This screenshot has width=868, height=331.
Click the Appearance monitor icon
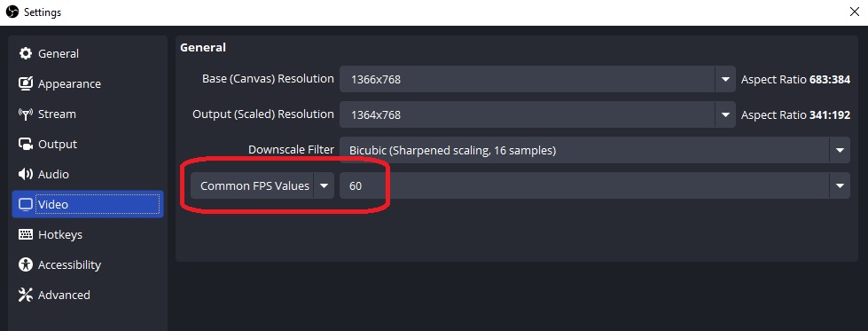click(x=26, y=83)
